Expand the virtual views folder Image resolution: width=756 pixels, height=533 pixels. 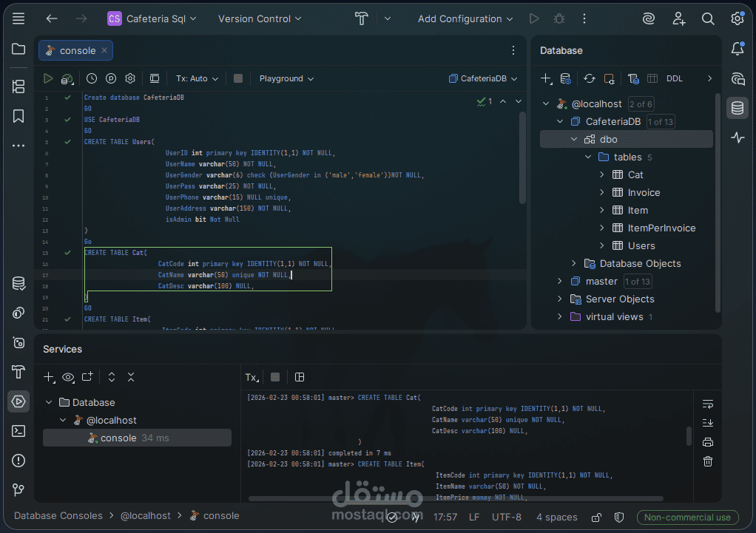(560, 316)
